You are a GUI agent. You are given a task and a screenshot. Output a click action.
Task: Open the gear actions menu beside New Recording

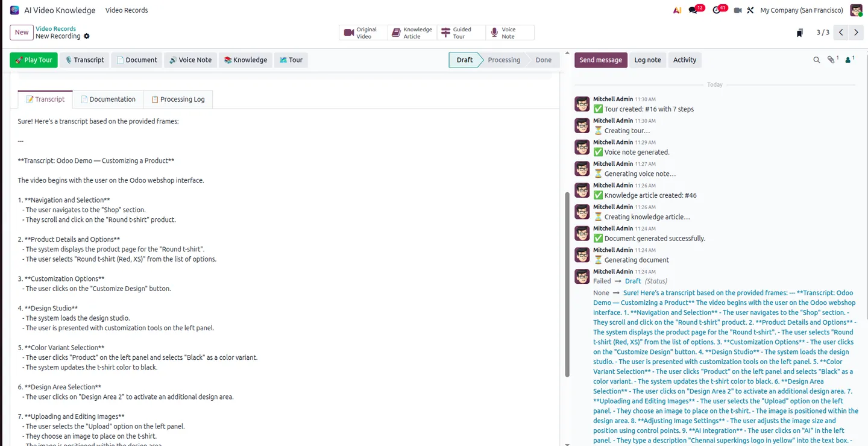point(87,36)
